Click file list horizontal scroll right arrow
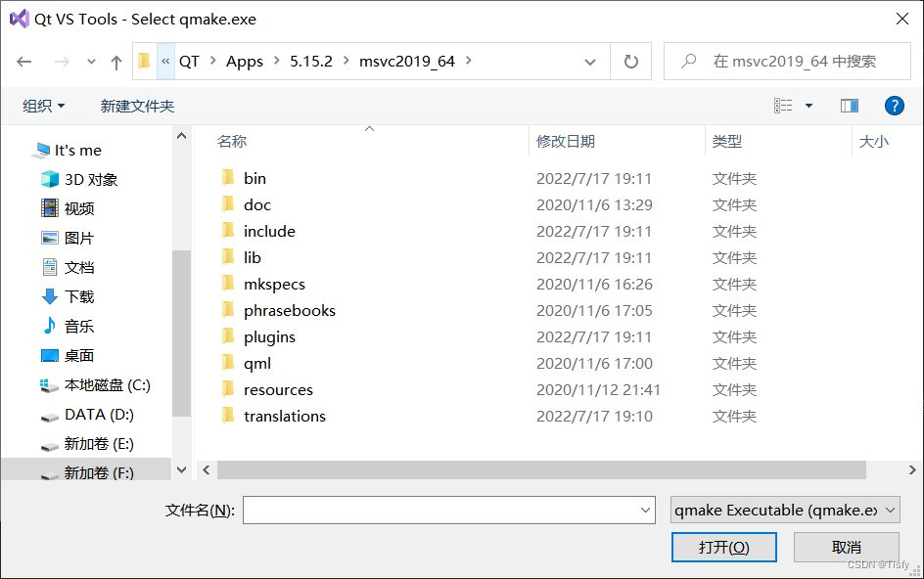 (911, 469)
